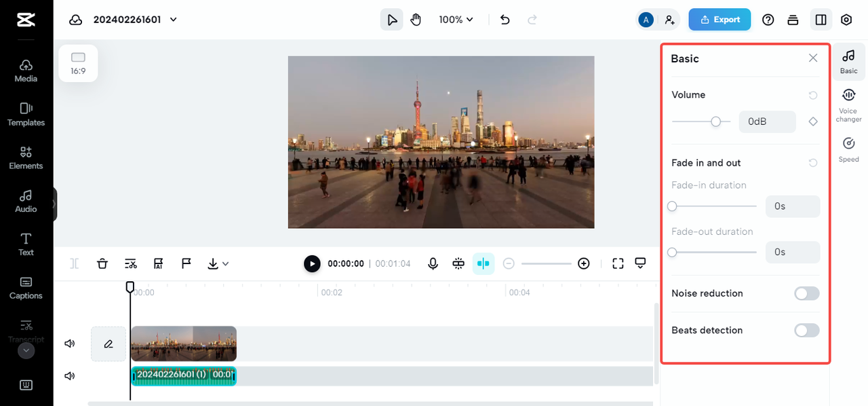Open the 100% zoom level dropdown
Screen dimensions: 868x406
click(456, 20)
